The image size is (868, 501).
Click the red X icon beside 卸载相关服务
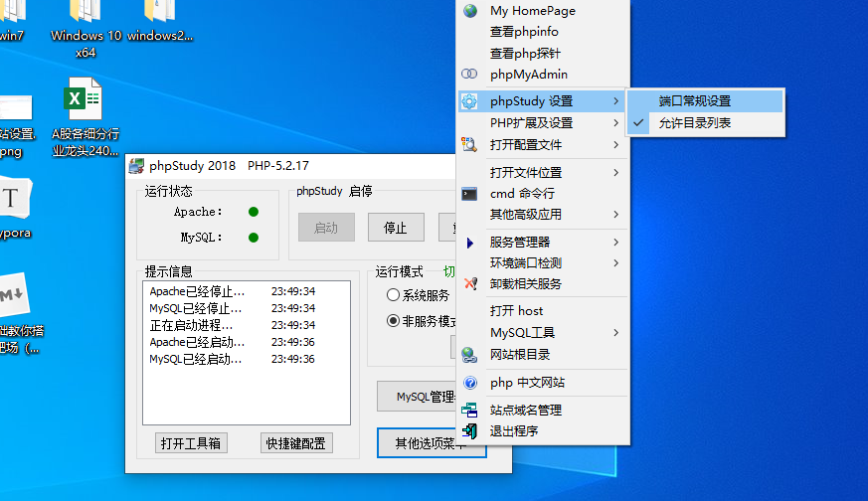470,283
